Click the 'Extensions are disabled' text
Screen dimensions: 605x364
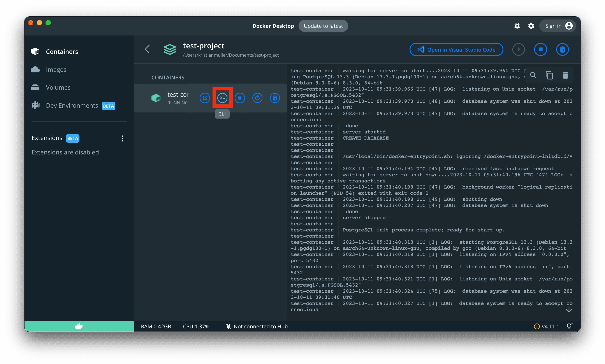65,152
